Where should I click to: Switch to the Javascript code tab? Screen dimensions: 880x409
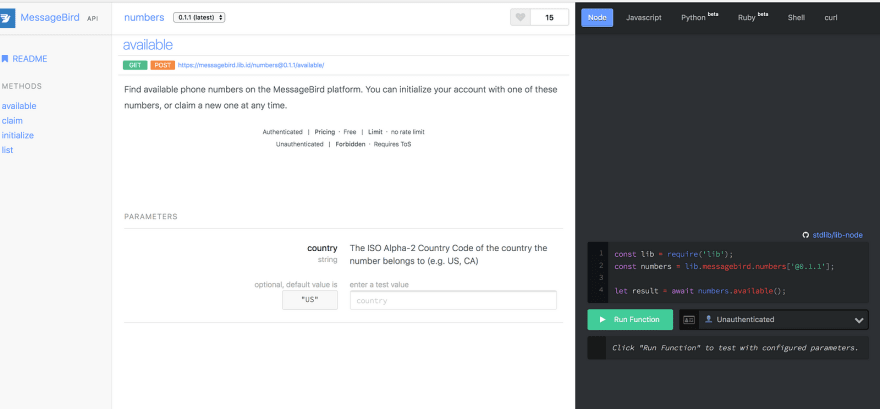(x=644, y=17)
